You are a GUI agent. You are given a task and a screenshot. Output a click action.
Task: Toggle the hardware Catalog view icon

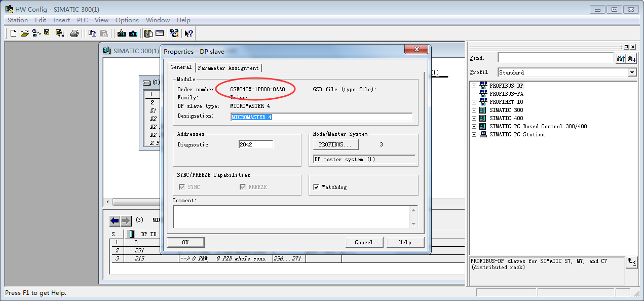[148, 33]
